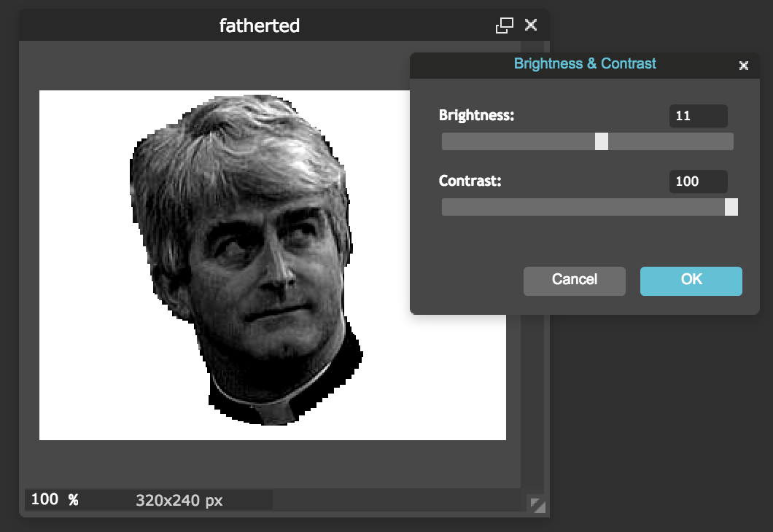
Task: Click the Contrast value field showing 100
Action: coord(698,181)
